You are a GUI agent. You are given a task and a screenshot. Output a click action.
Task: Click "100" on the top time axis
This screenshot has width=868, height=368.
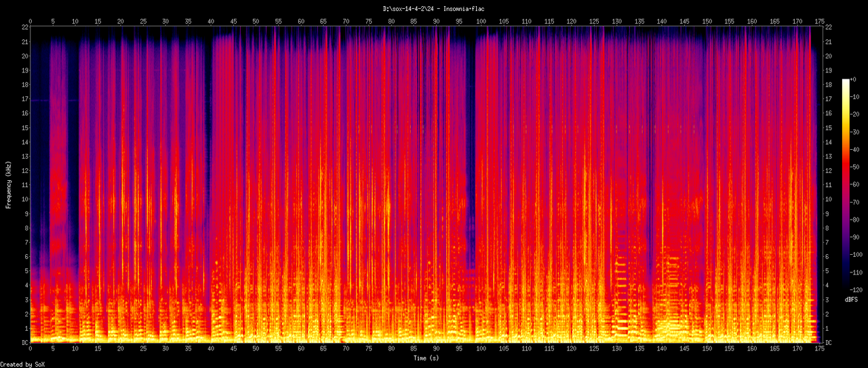tap(481, 21)
